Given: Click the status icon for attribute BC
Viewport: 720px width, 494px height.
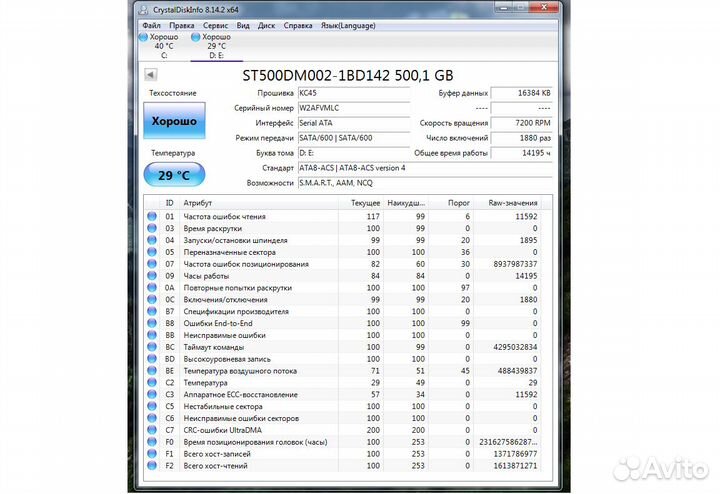Looking at the screenshot, I should pos(152,347).
